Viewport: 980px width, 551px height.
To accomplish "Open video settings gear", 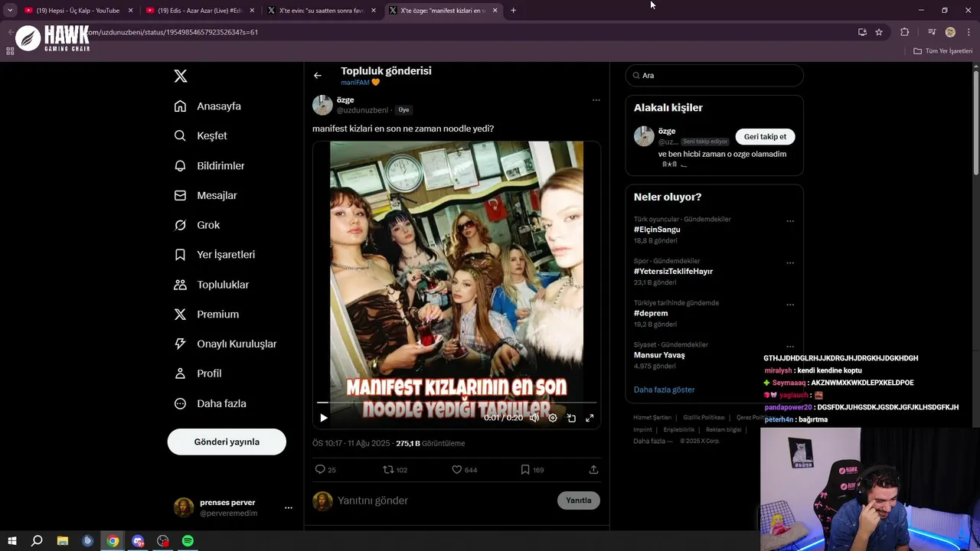I will (x=553, y=418).
